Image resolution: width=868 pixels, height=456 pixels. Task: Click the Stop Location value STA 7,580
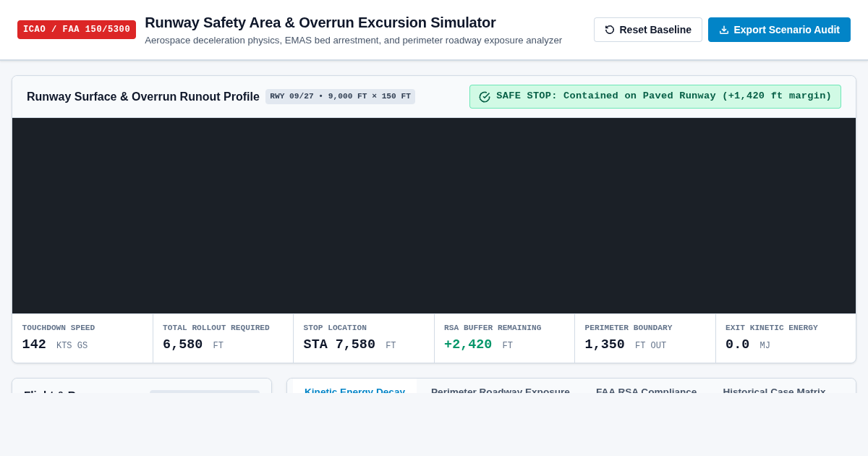(x=339, y=345)
